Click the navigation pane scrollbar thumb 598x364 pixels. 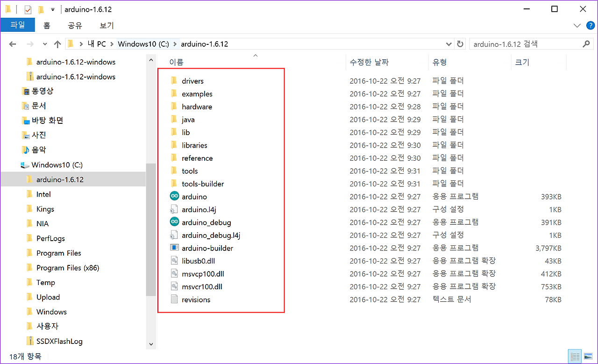coord(150,229)
